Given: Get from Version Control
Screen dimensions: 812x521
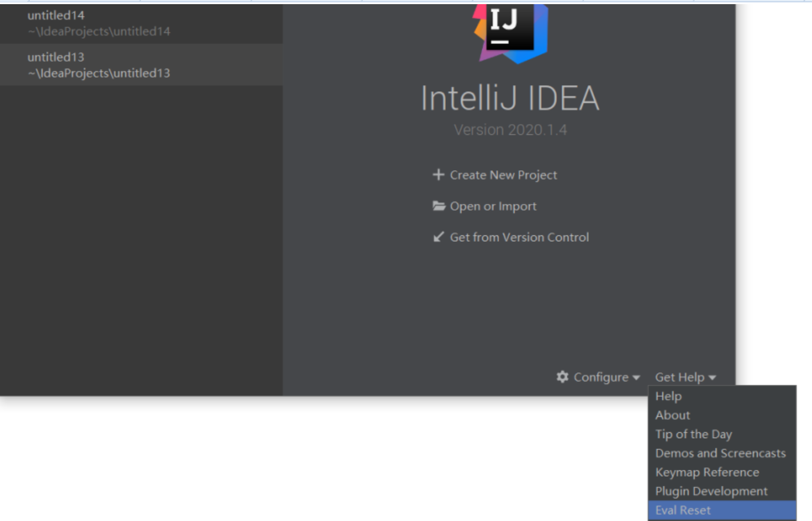Looking at the screenshot, I should (519, 237).
